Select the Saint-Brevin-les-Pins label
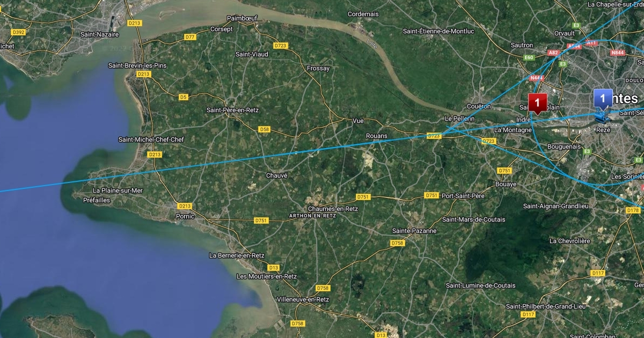The height and width of the screenshot is (338, 644). click(137, 65)
